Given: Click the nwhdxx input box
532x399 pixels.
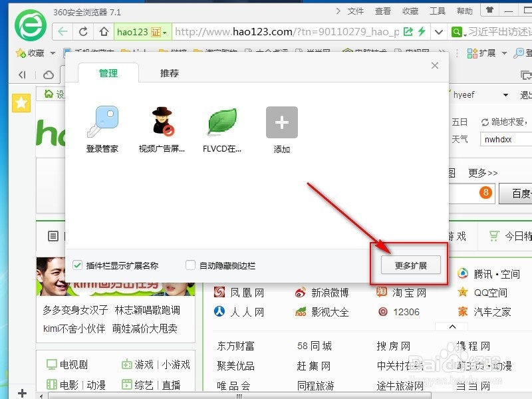Looking at the screenshot, I should [506, 140].
